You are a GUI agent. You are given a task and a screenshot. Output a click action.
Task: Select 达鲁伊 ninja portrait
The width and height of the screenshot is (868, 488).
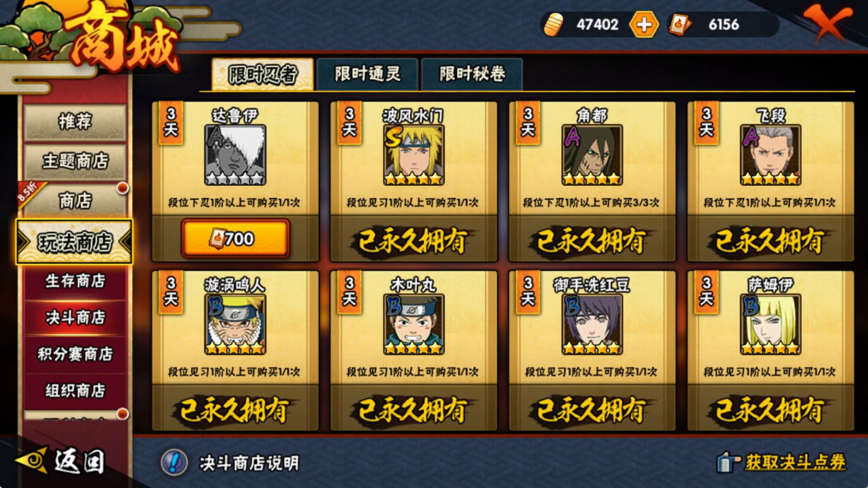click(235, 155)
